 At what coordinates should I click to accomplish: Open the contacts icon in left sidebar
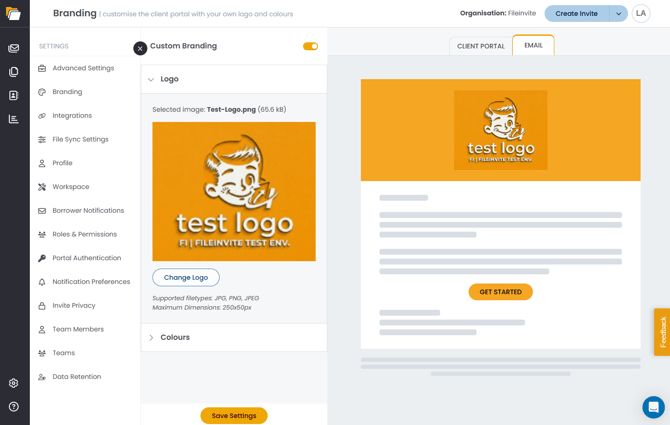[14, 95]
